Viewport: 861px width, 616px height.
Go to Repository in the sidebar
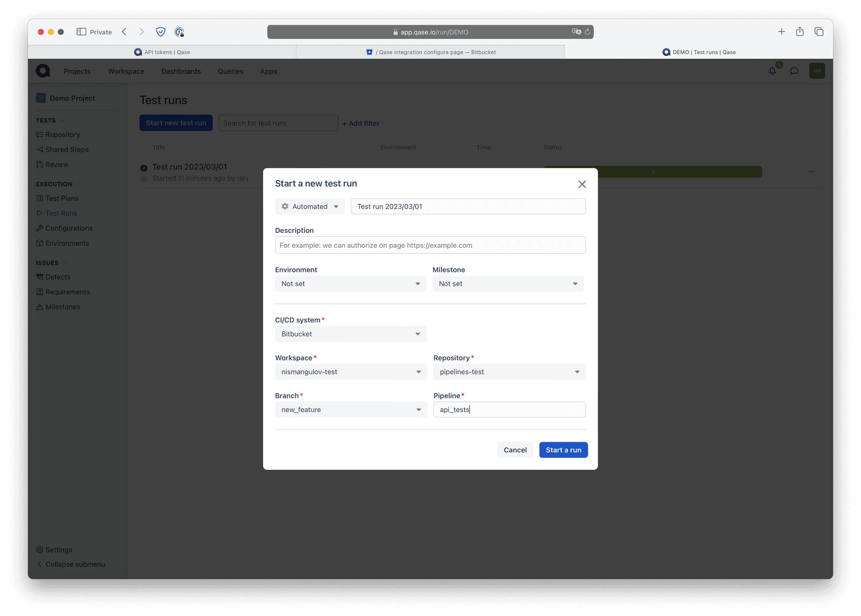[58, 135]
